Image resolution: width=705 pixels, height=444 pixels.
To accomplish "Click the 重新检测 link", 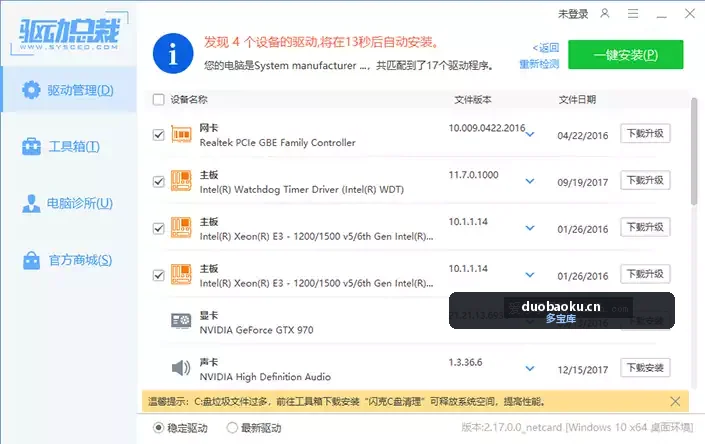I will (539, 64).
